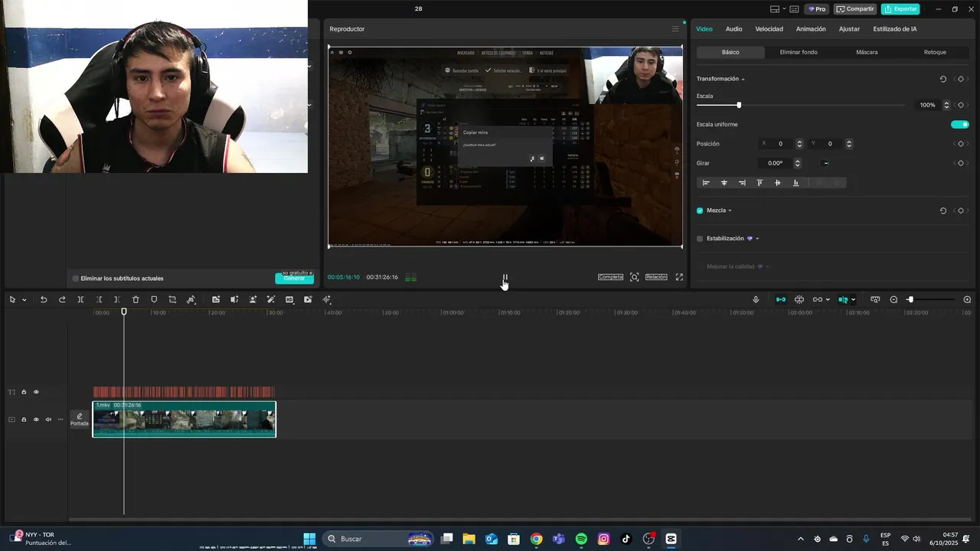Open the Reproductor hamburger menu

coord(675,29)
